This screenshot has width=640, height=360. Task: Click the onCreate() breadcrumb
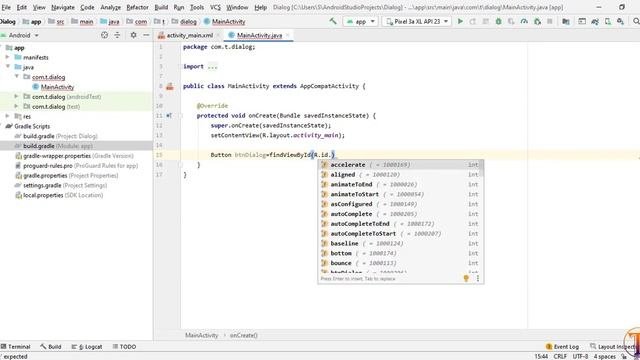click(243, 335)
